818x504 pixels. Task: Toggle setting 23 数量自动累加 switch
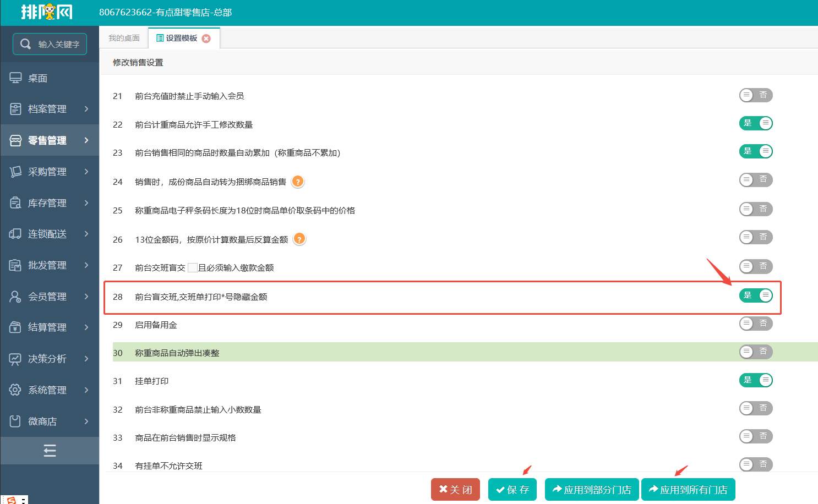coord(756,151)
